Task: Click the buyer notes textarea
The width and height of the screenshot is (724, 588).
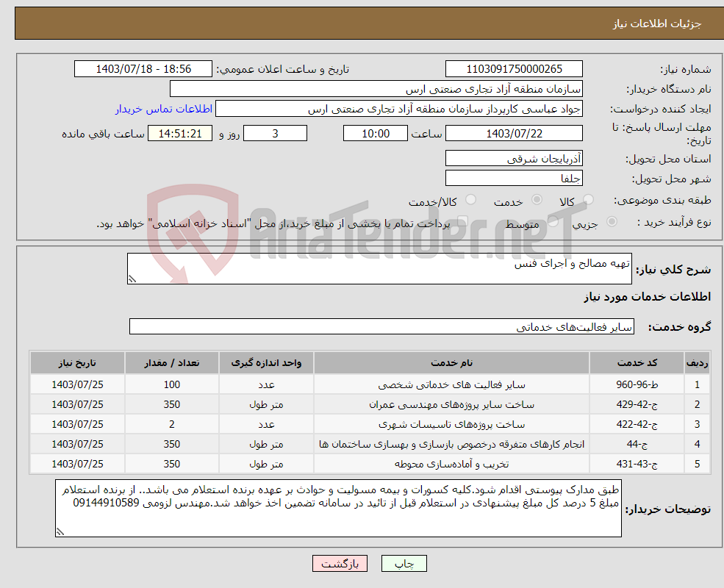Action: (x=338, y=508)
